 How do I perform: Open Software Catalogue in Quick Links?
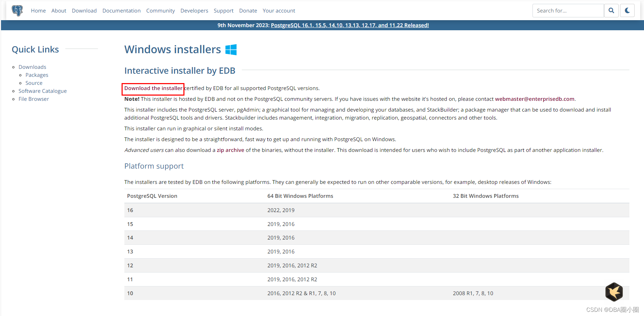(x=43, y=91)
